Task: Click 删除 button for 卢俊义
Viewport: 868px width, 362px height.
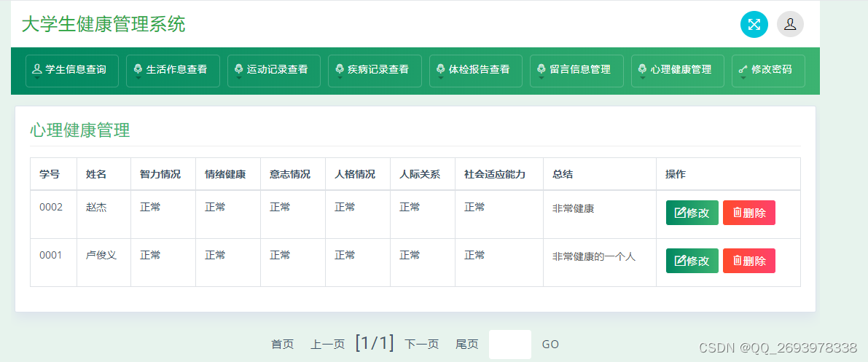Action: pyautogui.click(x=749, y=261)
